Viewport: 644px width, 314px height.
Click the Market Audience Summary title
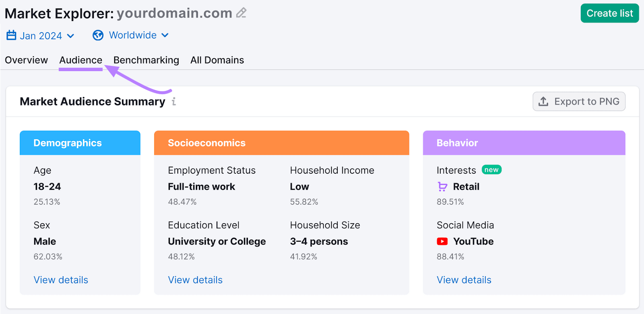[x=93, y=101]
